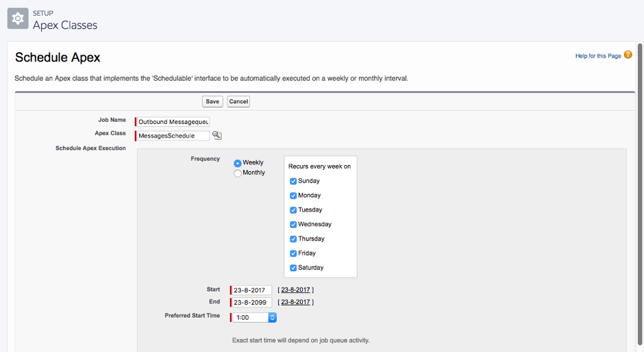This screenshot has width=644, height=352.
Task: Select the Monthly frequency radio button
Action: pos(238,173)
